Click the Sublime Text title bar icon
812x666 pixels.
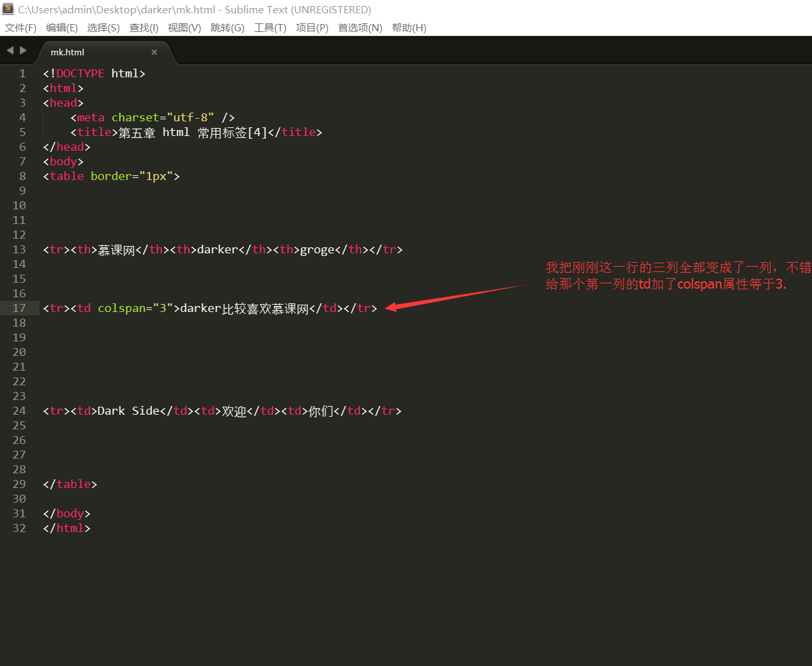pyautogui.click(x=8, y=9)
